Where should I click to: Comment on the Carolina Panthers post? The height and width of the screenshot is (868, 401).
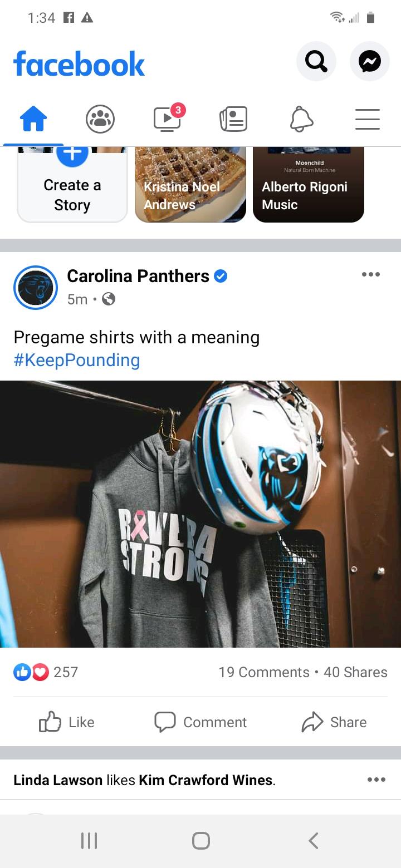[200, 722]
